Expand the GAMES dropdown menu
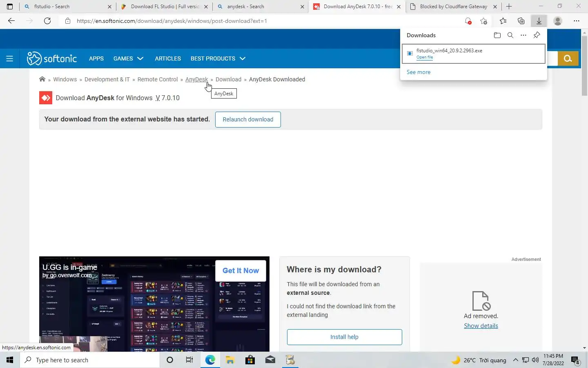 click(128, 58)
